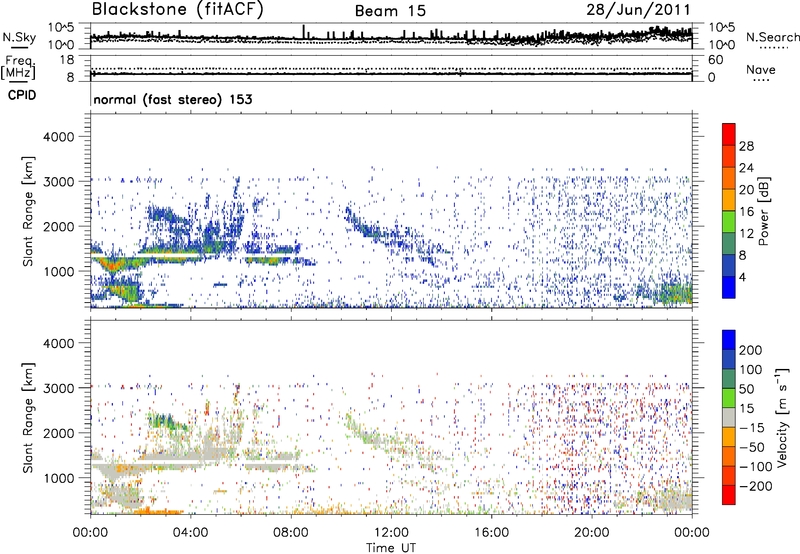800x554 pixels.
Task: Click the '20:00' time axis label
Action: click(591, 533)
